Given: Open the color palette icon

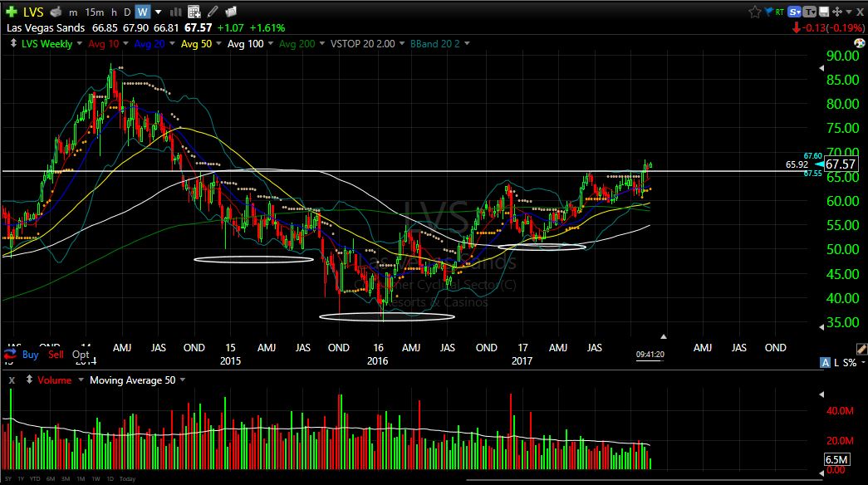Looking at the screenshot, I should pyautogui.click(x=859, y=43).
